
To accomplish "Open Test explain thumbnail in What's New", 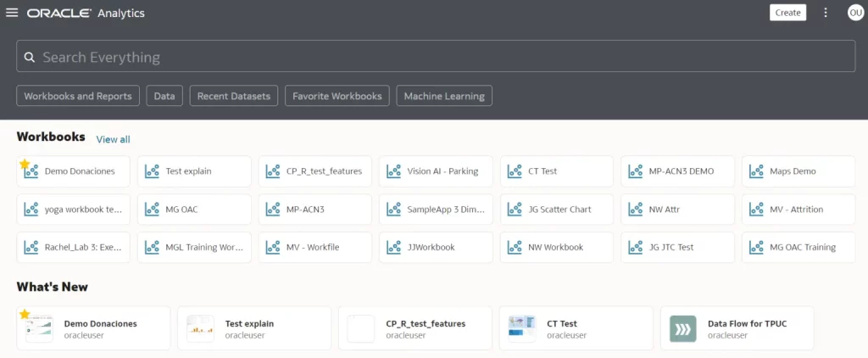I will (200, 328).
